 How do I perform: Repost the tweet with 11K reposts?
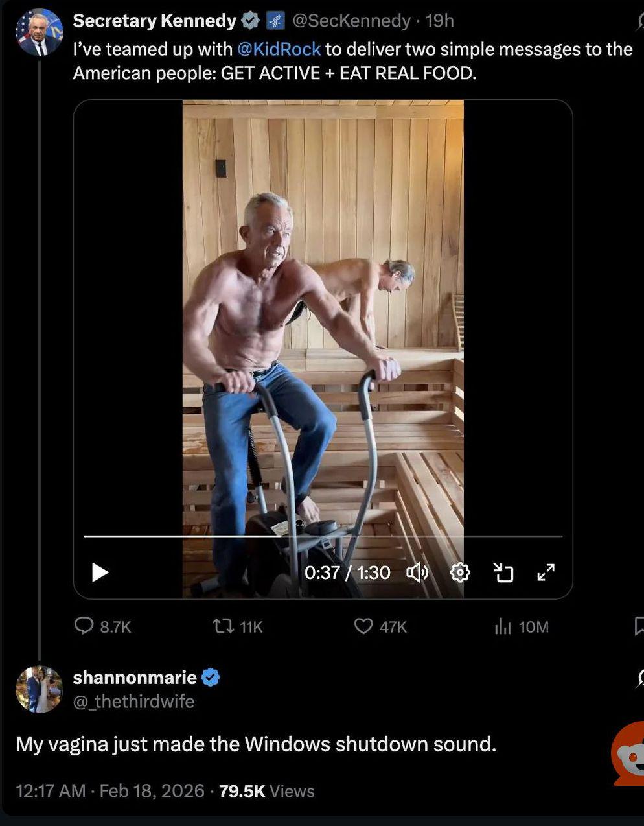tap(224, 626)
